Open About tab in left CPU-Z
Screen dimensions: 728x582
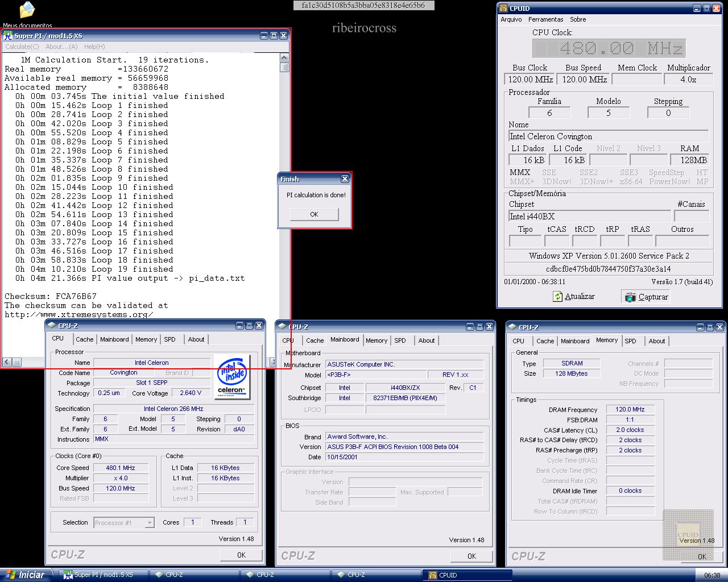click(196, 339)
